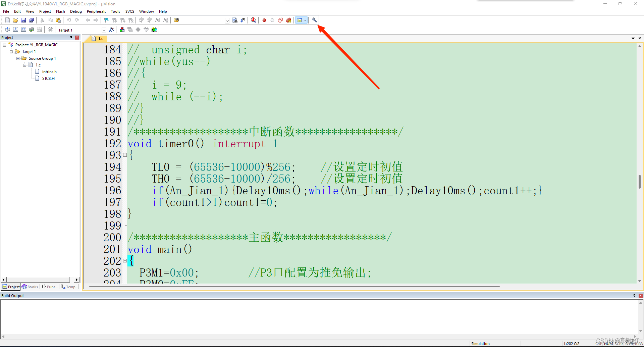Click the Translate current file icon

(x=7, y=30)
